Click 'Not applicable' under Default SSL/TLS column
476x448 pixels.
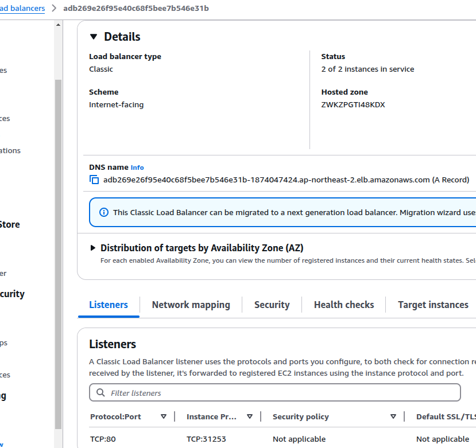pyautogui.click(x=443, y=439)
